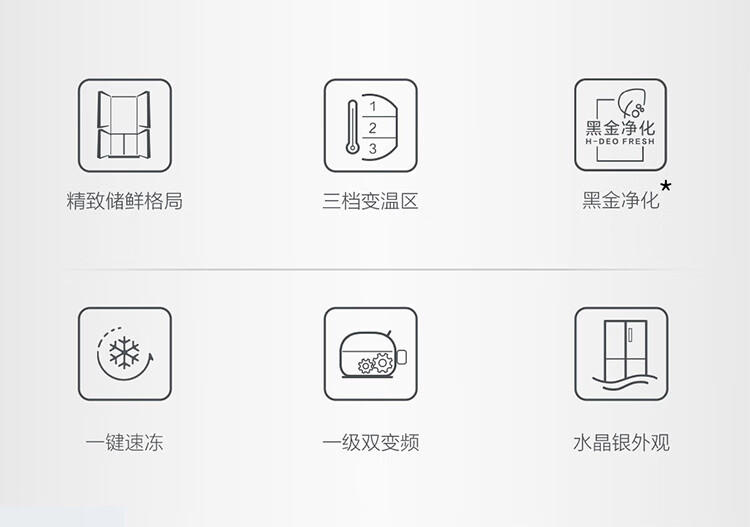The width and height of the screenshot is (750, 527).
Task: Open the 黑金净化 H-DEO FRESH icon
Action: point(620,125)
